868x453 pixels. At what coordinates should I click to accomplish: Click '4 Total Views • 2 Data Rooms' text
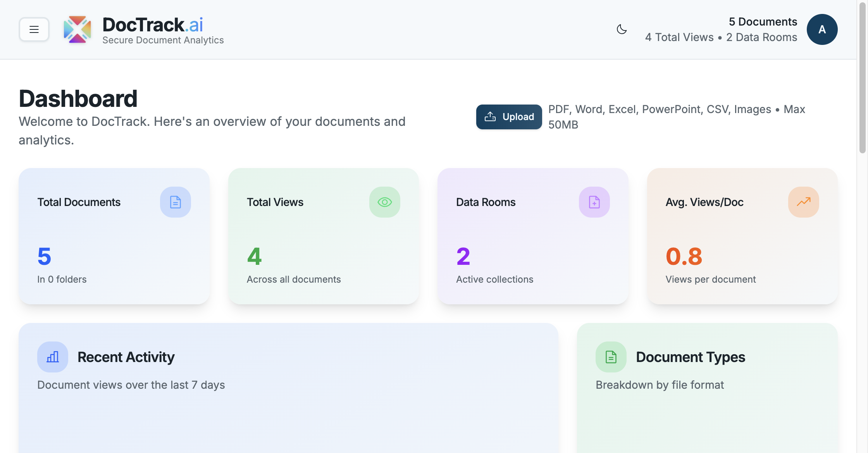721,37
